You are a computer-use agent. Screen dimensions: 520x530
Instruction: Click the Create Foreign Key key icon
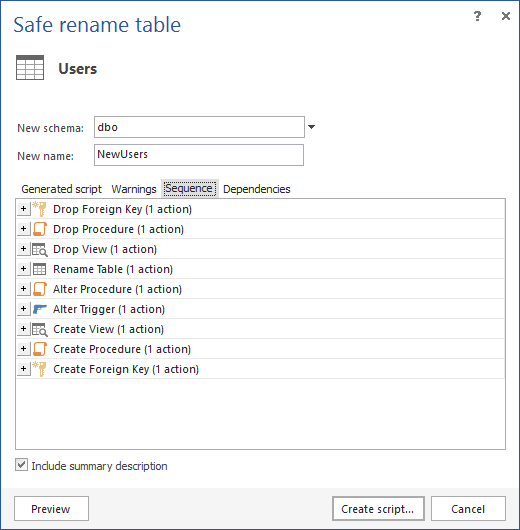pos(40,369)
